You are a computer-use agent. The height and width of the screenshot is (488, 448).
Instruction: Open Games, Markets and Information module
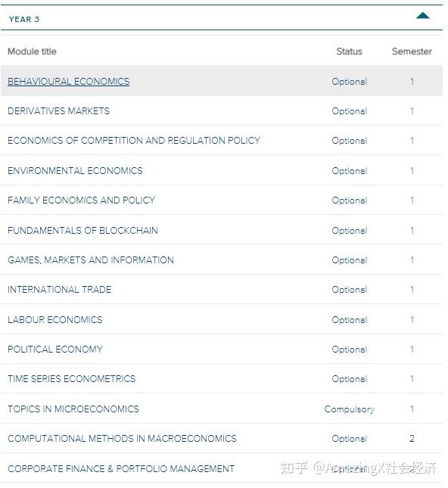point(91,260)
